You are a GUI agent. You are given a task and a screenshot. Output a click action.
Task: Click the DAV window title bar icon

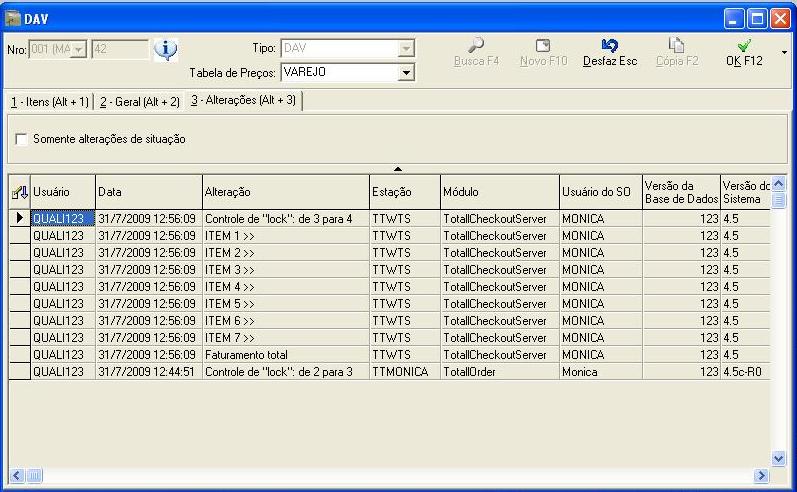13,17
